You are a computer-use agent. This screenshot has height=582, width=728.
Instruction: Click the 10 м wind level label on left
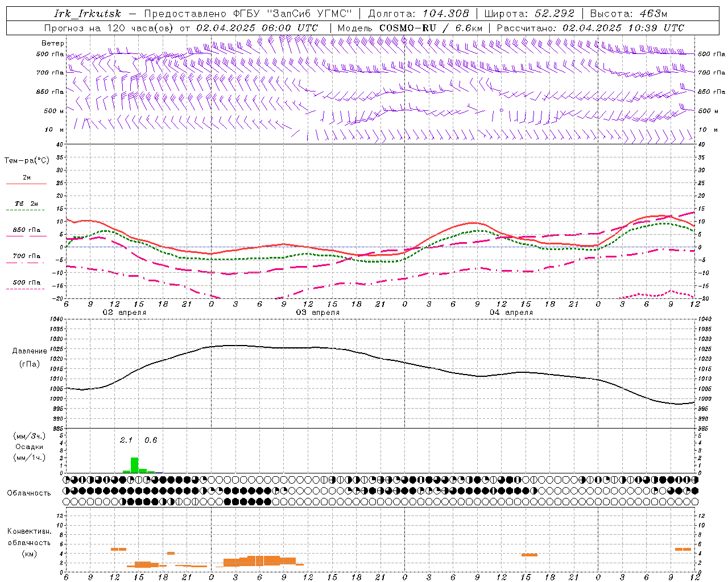click(x=55, y=130)
